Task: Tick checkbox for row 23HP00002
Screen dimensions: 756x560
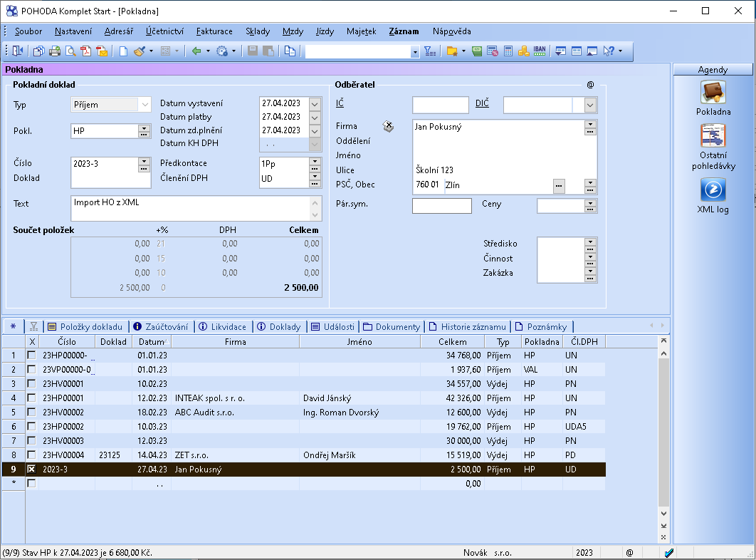Action: point(31,426)
